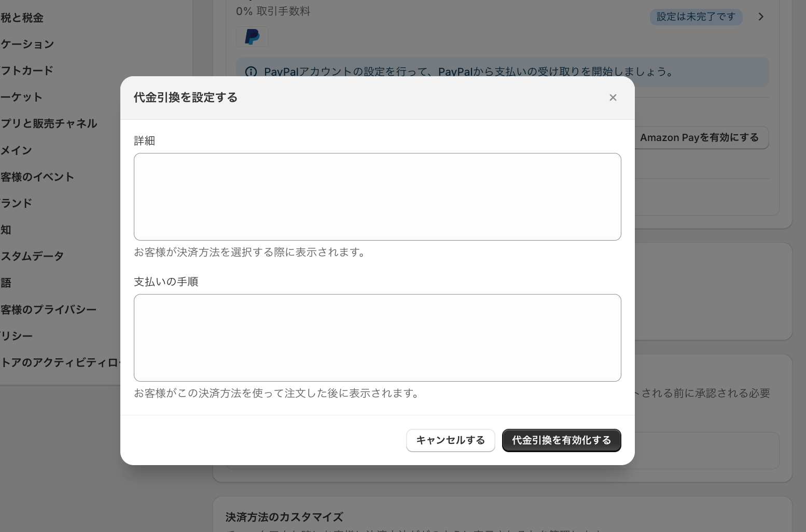
Task: Open ランド in the settings sidebar
Action: tap(16, 203)
